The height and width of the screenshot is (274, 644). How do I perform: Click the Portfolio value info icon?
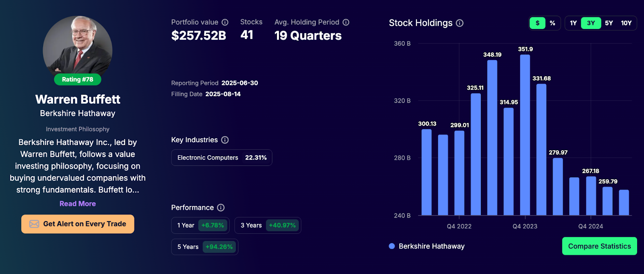coord(225,23)
